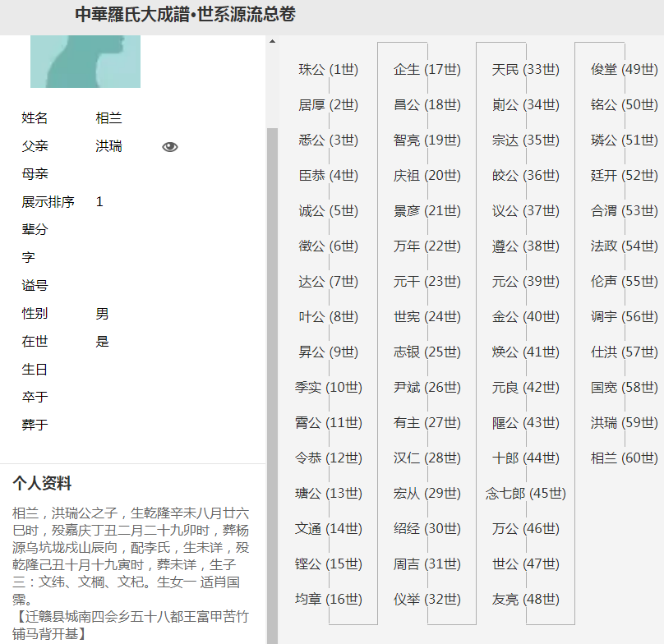Select ancestor 均章 (16世)

[x=328, y=600]
